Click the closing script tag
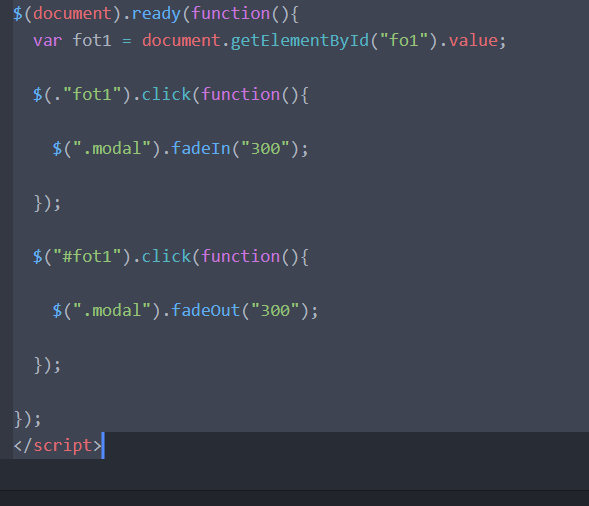The width and height of the screenshot is (589, 506). click(x=57, y=446)
